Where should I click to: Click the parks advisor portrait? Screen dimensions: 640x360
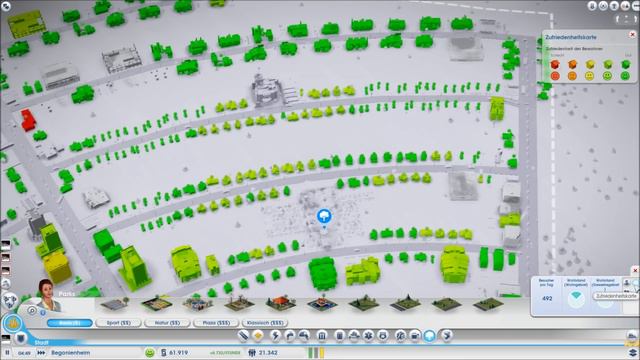(x=49, y=295)
